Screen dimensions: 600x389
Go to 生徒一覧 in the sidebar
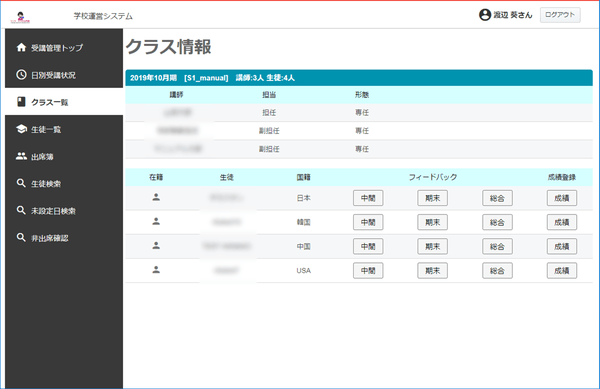coord(64,129)
